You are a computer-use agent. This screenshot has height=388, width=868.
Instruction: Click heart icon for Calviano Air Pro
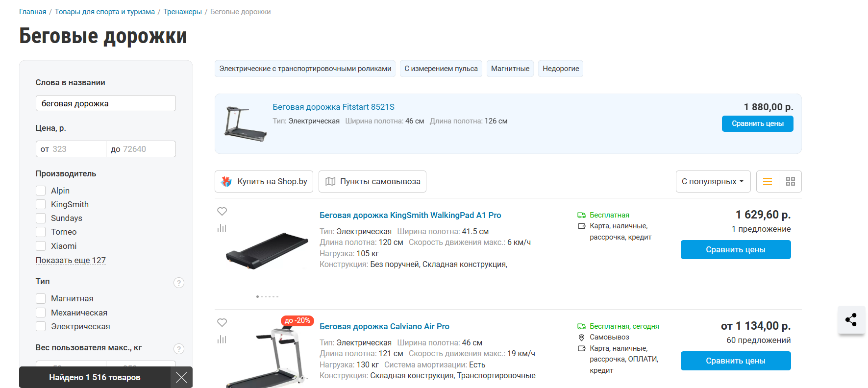coord(222,322)
